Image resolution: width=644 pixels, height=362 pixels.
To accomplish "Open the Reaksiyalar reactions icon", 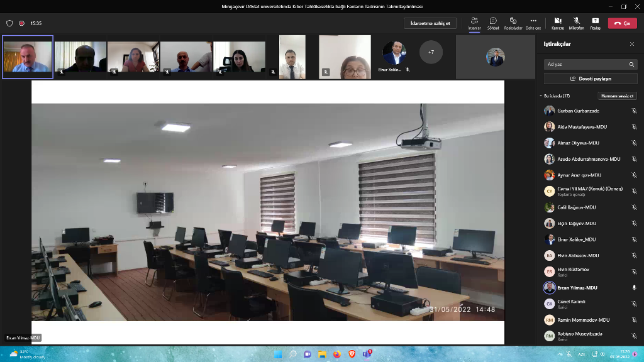I will click(513, 21).
